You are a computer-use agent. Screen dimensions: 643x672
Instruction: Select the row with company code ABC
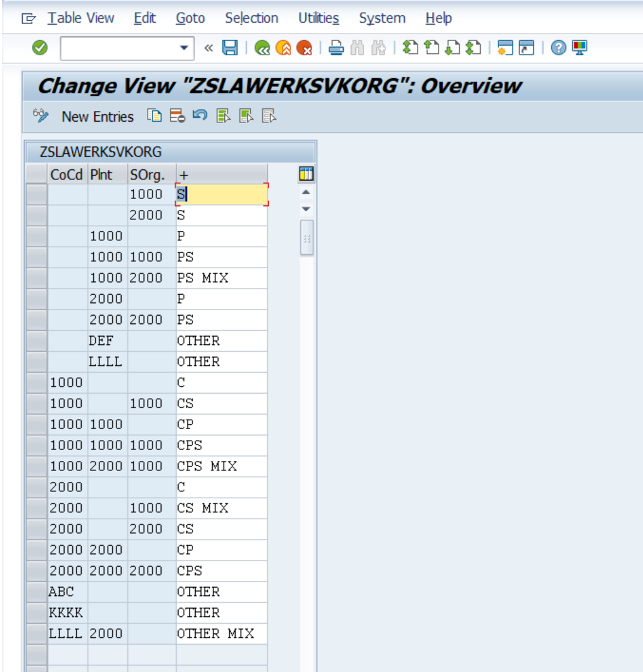point(36,592)
